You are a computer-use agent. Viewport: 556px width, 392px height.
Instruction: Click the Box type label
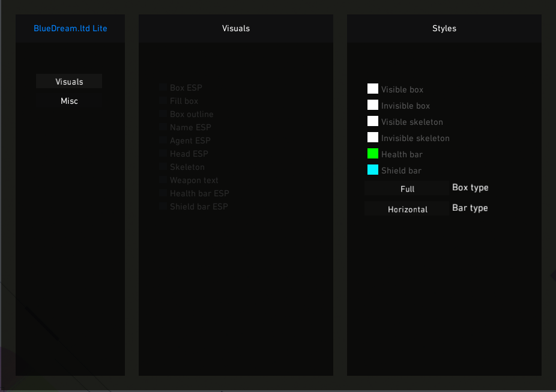(470, 187)
